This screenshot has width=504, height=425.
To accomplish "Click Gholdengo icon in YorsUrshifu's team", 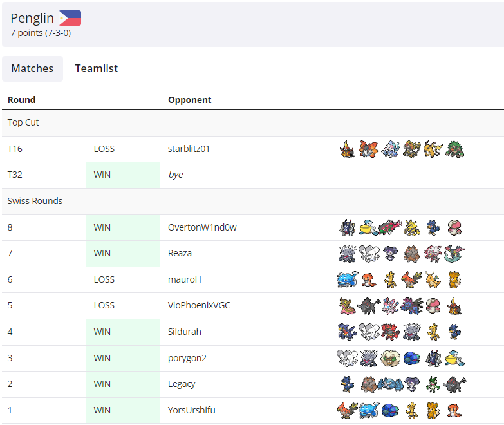I will (412, 411).
